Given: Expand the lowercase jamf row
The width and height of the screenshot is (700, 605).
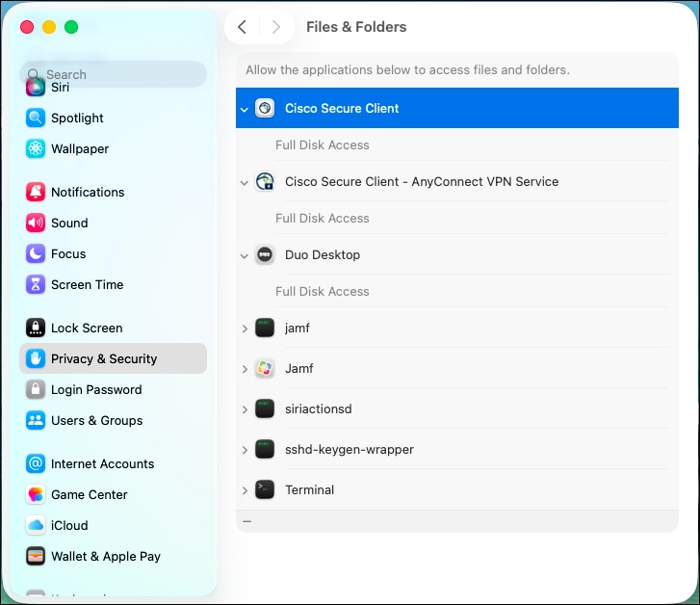Looking at the screenshot, I should pyautogui.click(x=245, y=329).
